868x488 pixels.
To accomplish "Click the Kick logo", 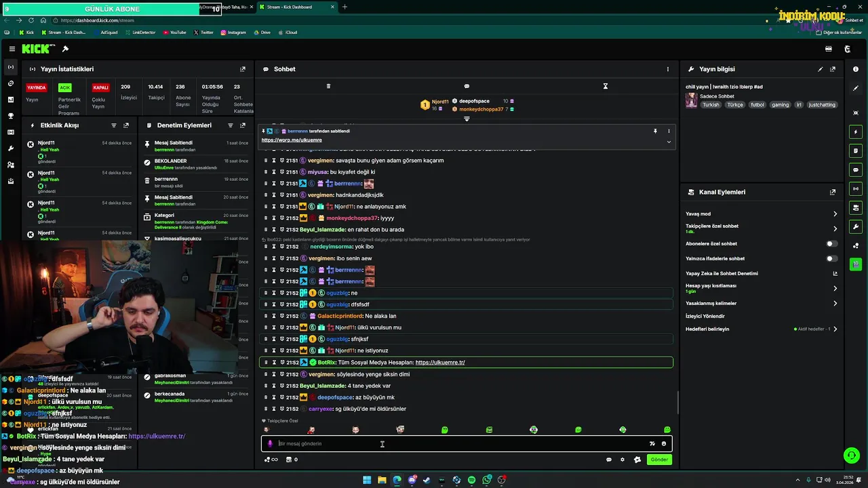I will pyautogui.click(x=35, y=49).
